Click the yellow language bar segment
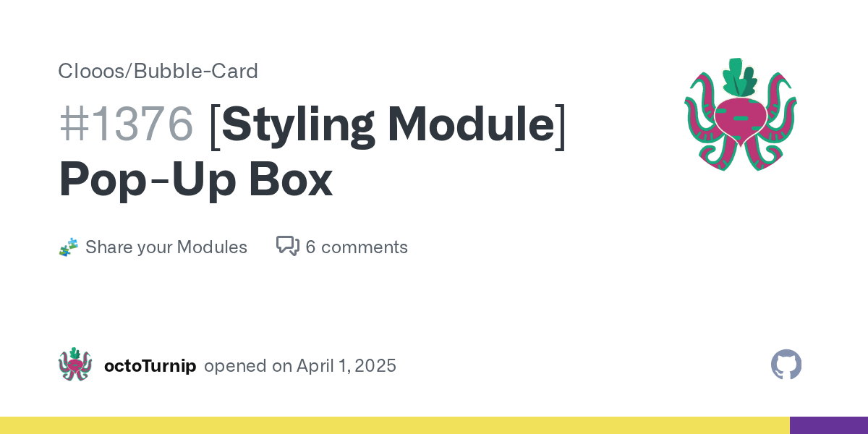The height and width of the screenshot is (434, 868). tap(395, 425)
